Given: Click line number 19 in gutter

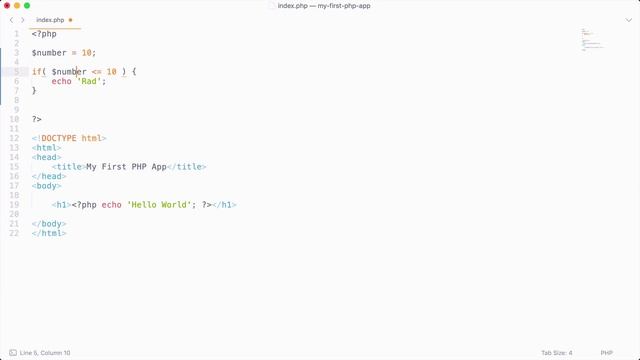Looking at the screenshot, I should point(14,204).
